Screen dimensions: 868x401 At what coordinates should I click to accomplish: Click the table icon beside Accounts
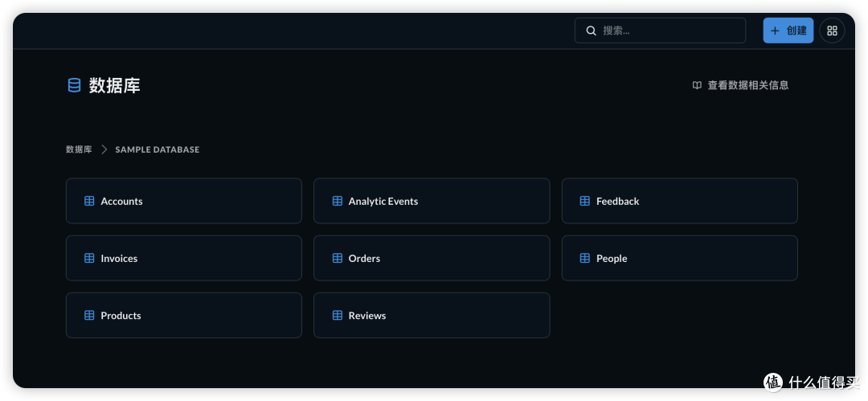tap(89, 201)
